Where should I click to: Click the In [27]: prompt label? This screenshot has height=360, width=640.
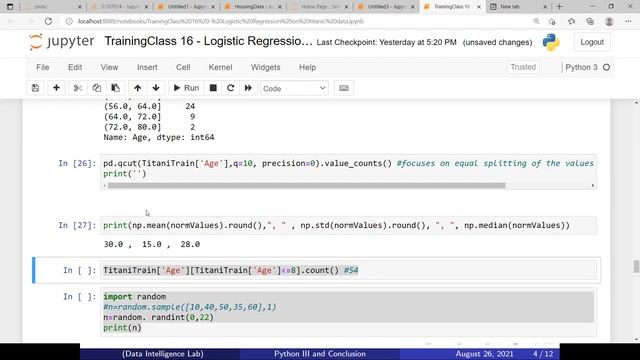(77, 225)
